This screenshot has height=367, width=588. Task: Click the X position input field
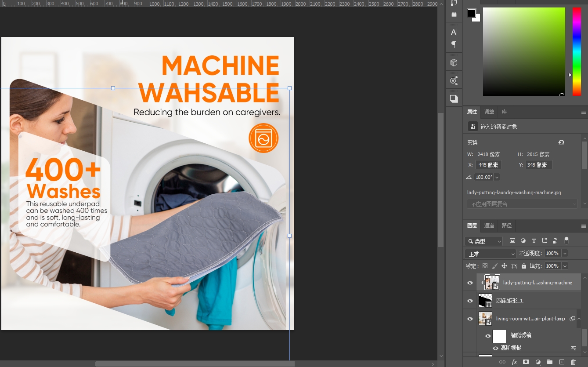click(x=488, y=165)
